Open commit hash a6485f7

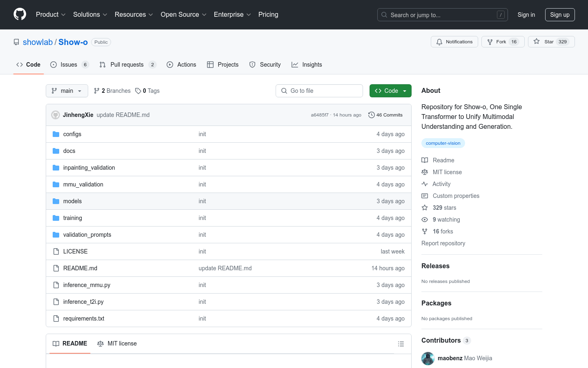pos(320,115)
